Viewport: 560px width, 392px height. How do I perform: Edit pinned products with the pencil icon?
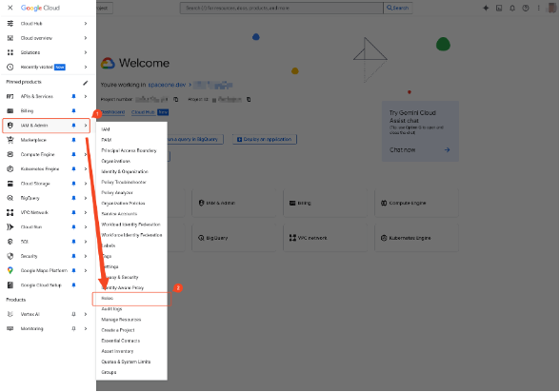tap(85, 83)
